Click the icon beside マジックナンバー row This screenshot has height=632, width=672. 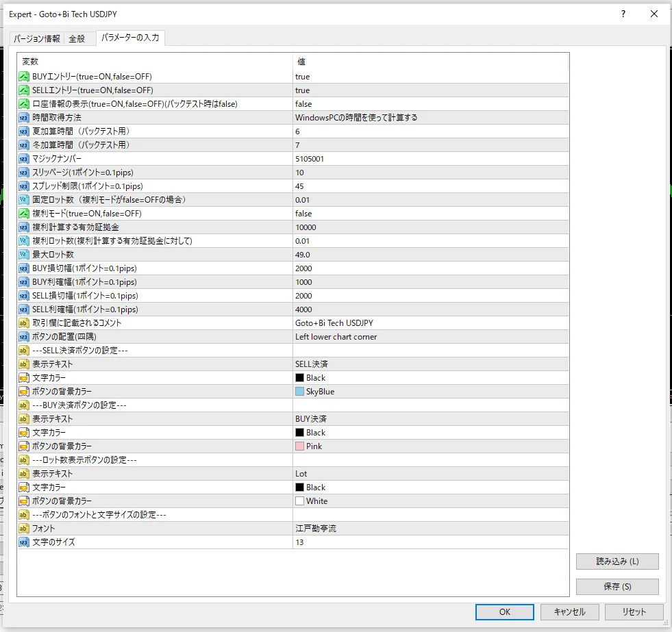[24, 159]
